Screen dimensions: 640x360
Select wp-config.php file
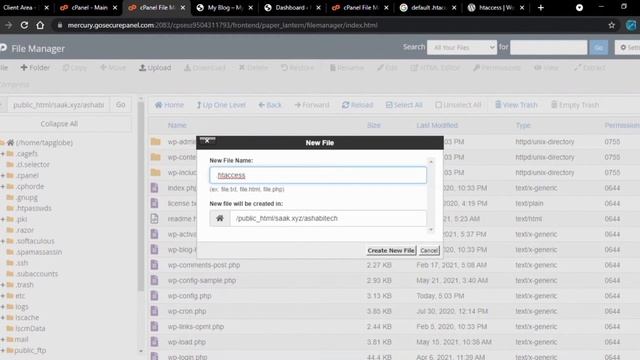click(x=189, y=296)
